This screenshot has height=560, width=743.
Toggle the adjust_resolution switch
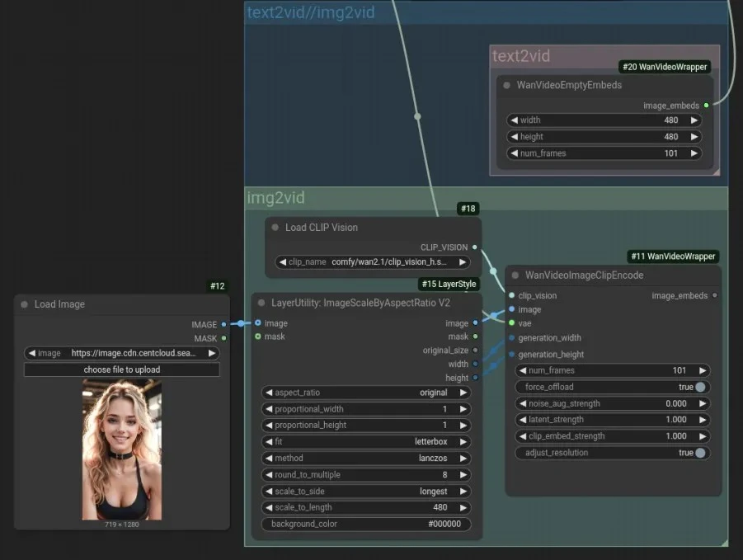(x=700, y=453)
